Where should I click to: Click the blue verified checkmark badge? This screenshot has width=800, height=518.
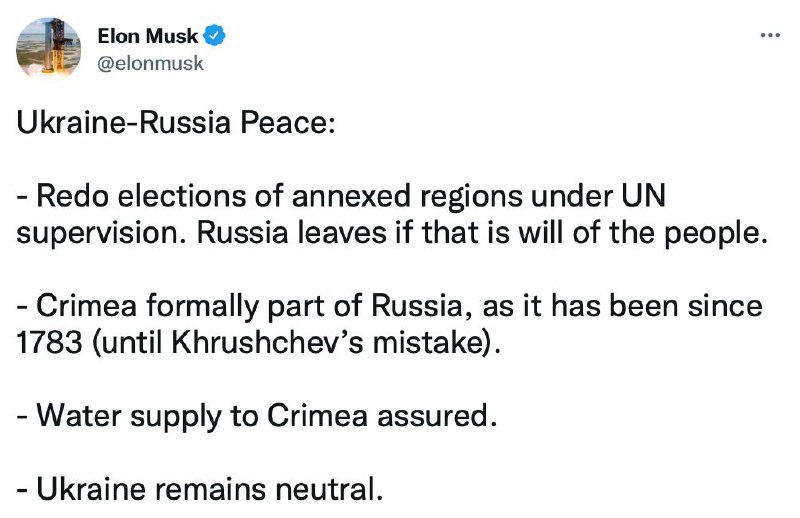[x=214, y=36]
